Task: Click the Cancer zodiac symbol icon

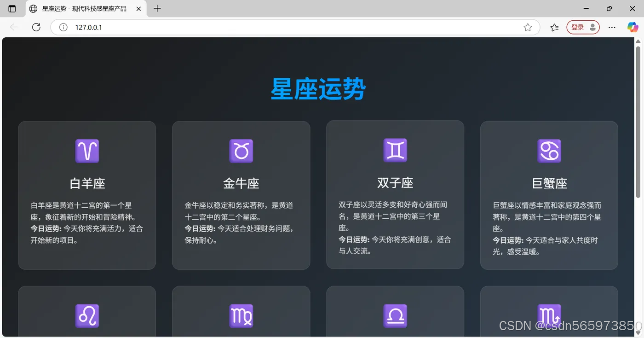Action: [x=549, y=151]
